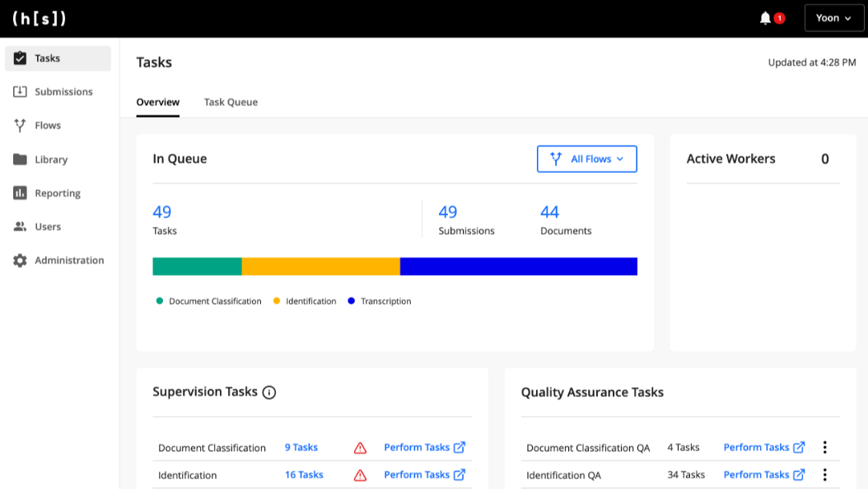Click the Submissions inbox icon

pos(20,92)
